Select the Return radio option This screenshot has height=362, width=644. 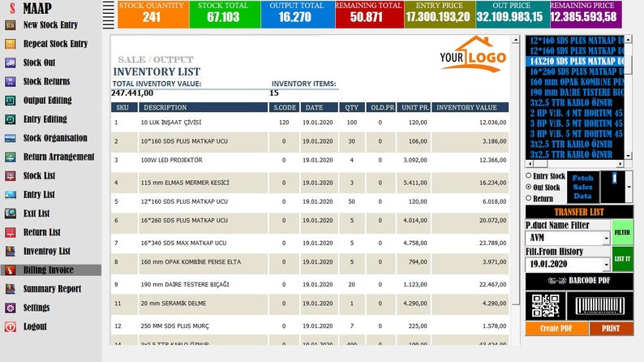pyautogui.click(x=529, y=198)
